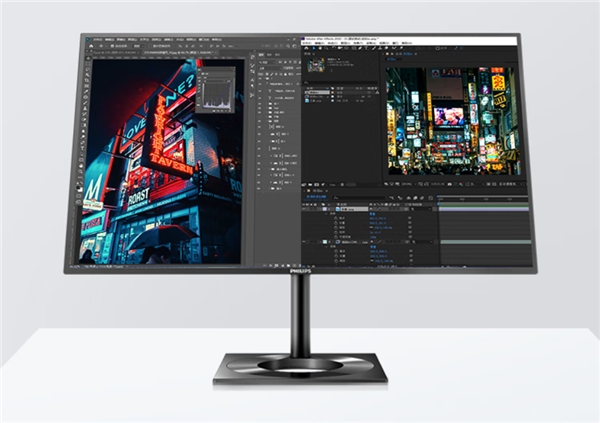Viewport: 600px width, 423px height.
Task: Toggle visibility of topmost Photoshop layer
Action: coord(260,79)
